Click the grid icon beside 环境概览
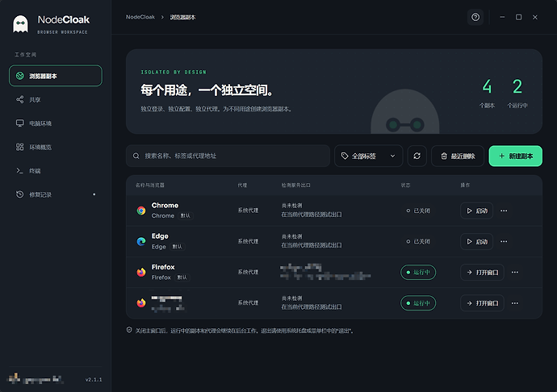 click(20, 147)
